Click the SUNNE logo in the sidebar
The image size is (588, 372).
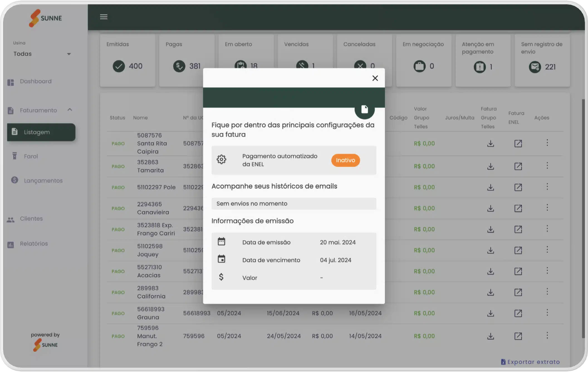tap(45, 18)
